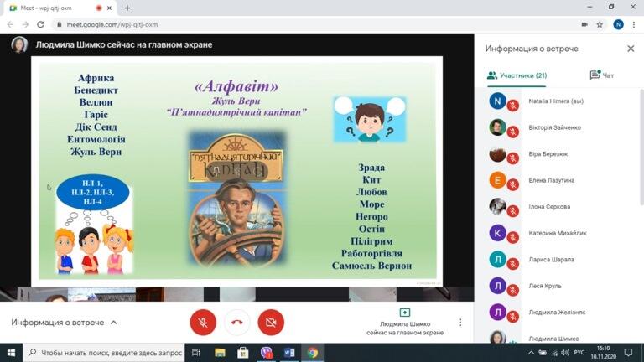Open File Explorer from the taskbar
This screenshot has height=362, width=644.
pos(220,353)
